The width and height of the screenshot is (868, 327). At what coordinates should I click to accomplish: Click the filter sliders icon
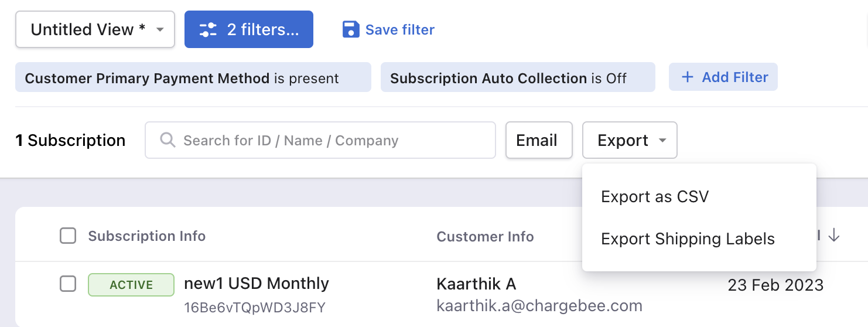208,30
